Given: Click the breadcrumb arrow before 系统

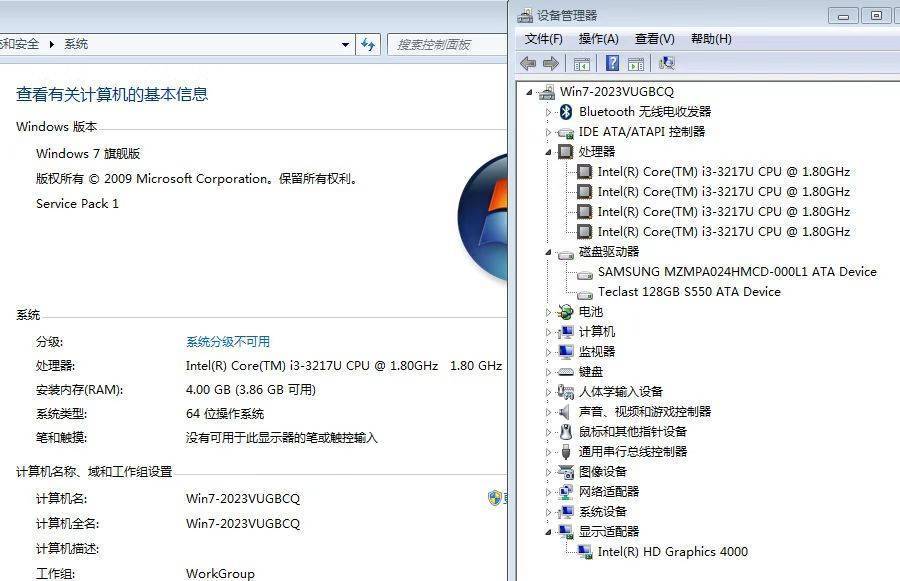Looking at the screenshot, I should point(52,44).
